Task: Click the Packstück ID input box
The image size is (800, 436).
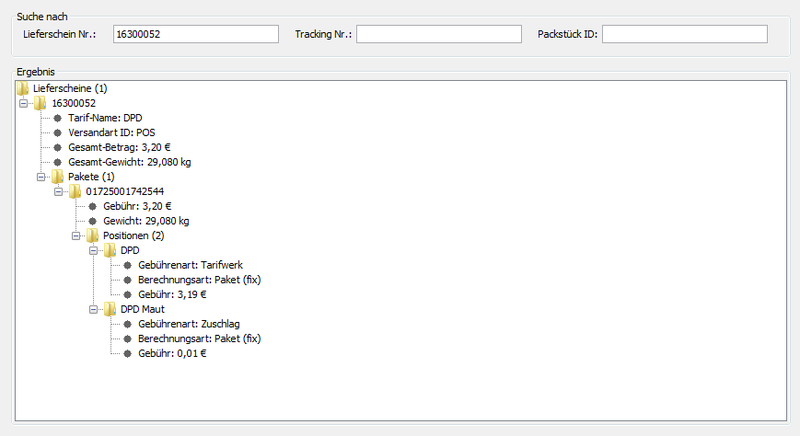Action: click(x=684, y=34)
